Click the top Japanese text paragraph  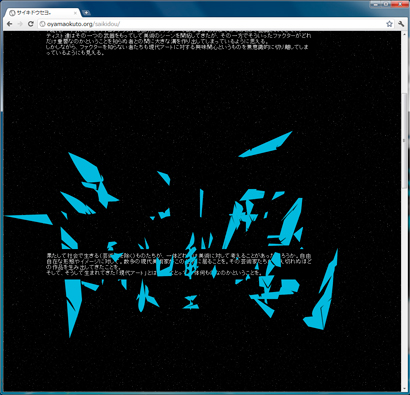(x=178, y=44)
